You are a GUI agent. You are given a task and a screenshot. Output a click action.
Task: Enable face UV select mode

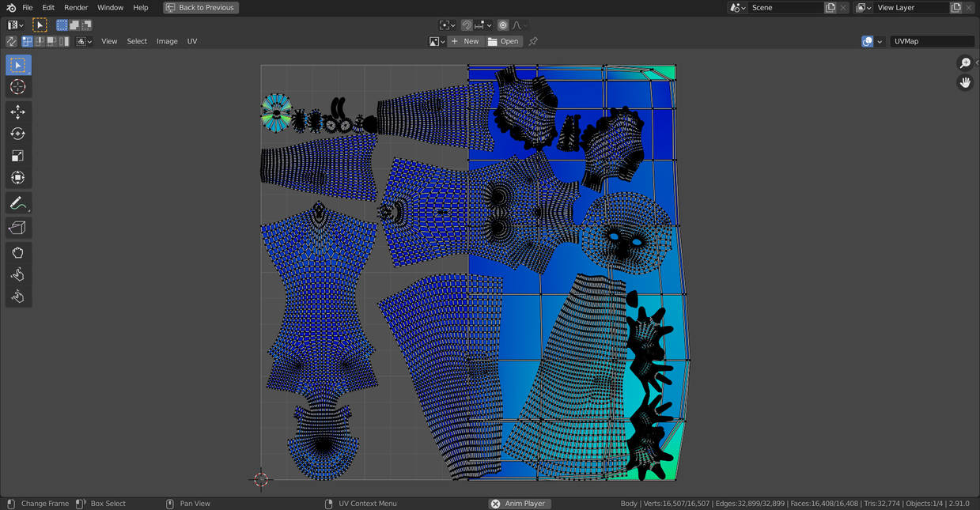(x=51, y=41)
